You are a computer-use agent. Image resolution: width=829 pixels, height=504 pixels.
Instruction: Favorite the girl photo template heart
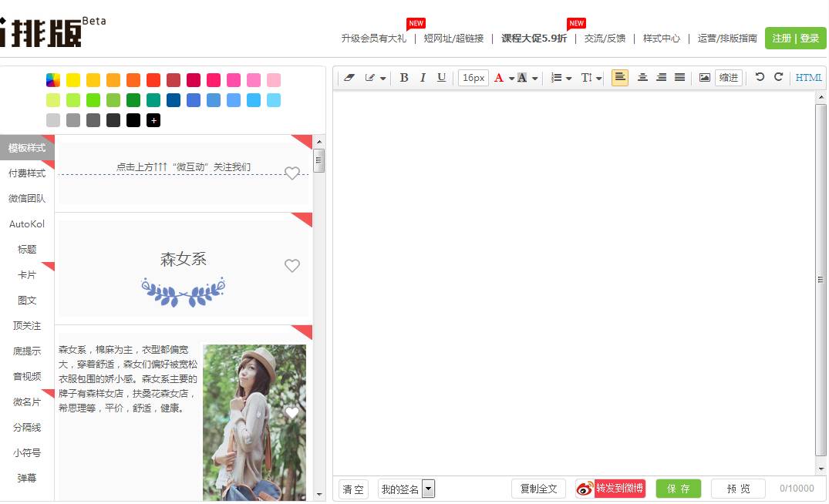(291, 413)
